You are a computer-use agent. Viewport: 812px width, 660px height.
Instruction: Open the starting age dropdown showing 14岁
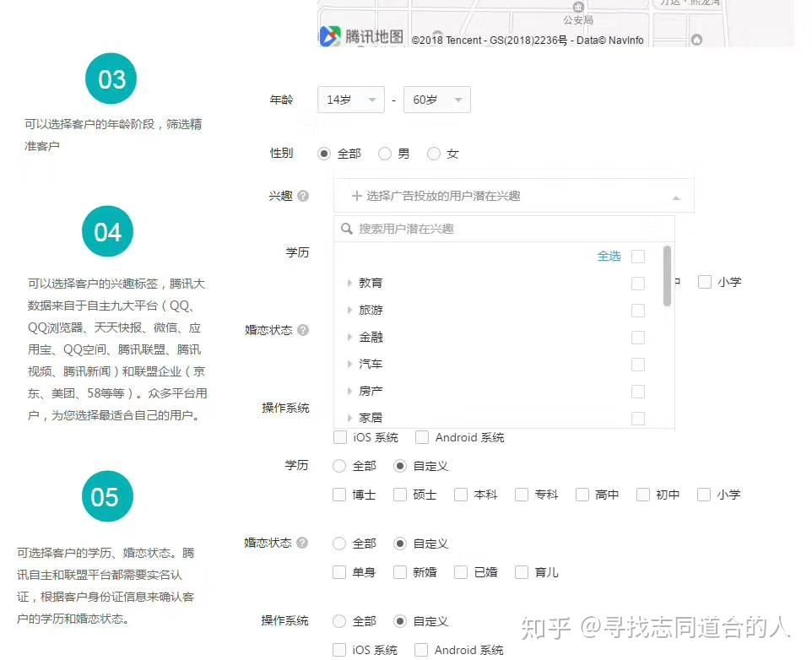point(350,99)
